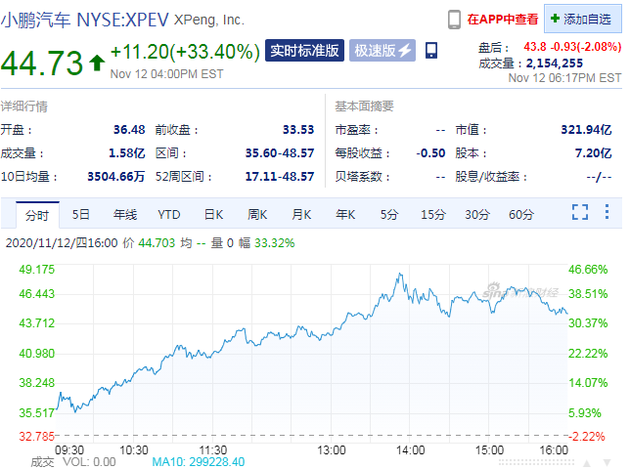Click the 前收盘 value 33.53

pyautogui.click(x=298, y=130)
